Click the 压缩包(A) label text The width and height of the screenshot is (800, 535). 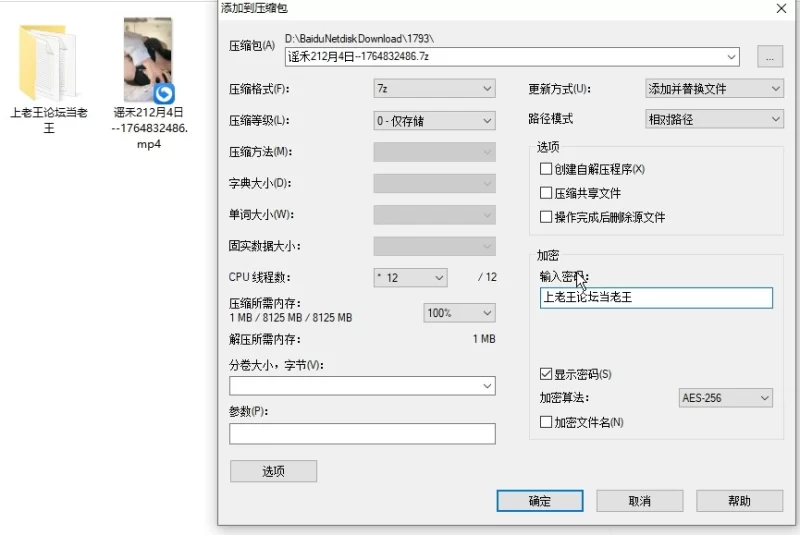click(x=252, y=46)
